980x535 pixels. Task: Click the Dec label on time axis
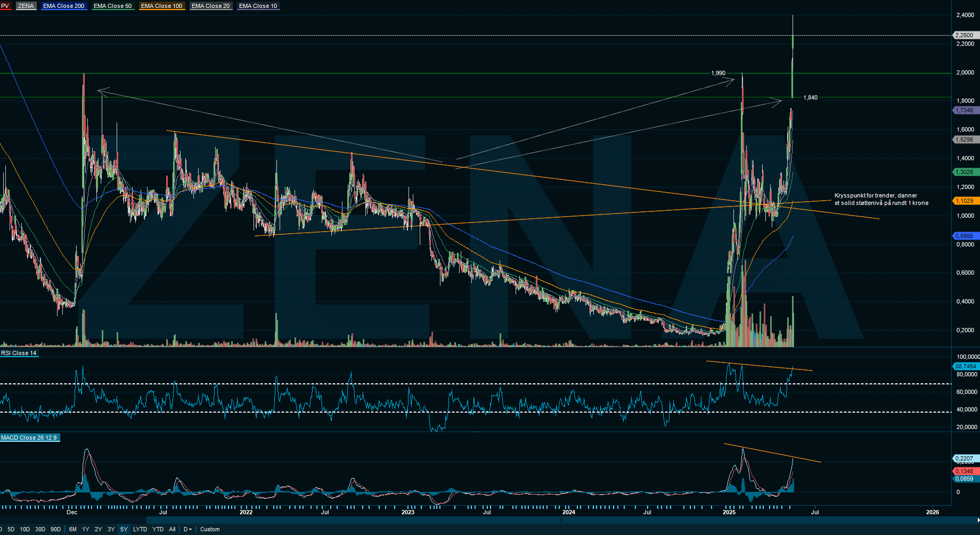pyautogui.click(x=72, y=512)
